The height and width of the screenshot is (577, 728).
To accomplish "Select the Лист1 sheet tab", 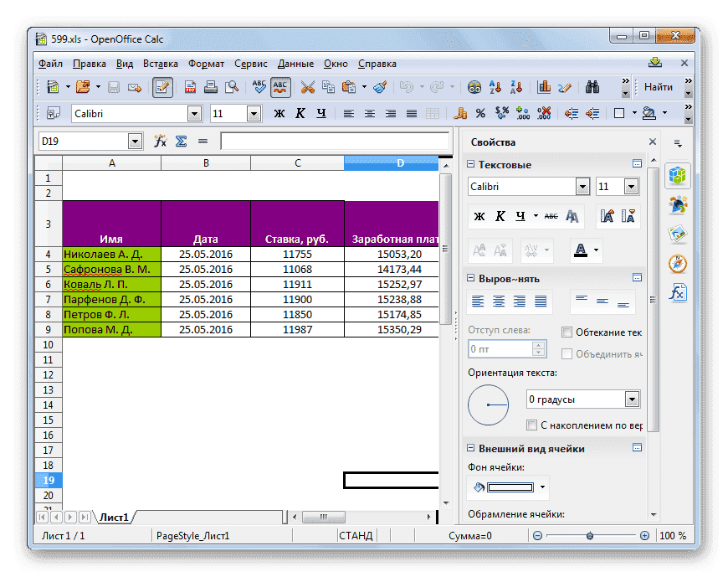I will [113, 517].
